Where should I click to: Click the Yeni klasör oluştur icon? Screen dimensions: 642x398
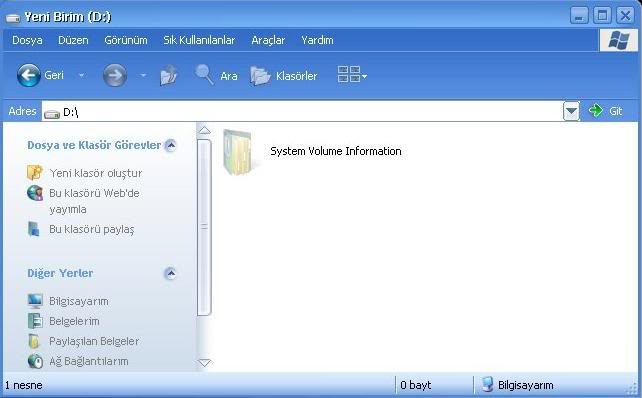35,172
